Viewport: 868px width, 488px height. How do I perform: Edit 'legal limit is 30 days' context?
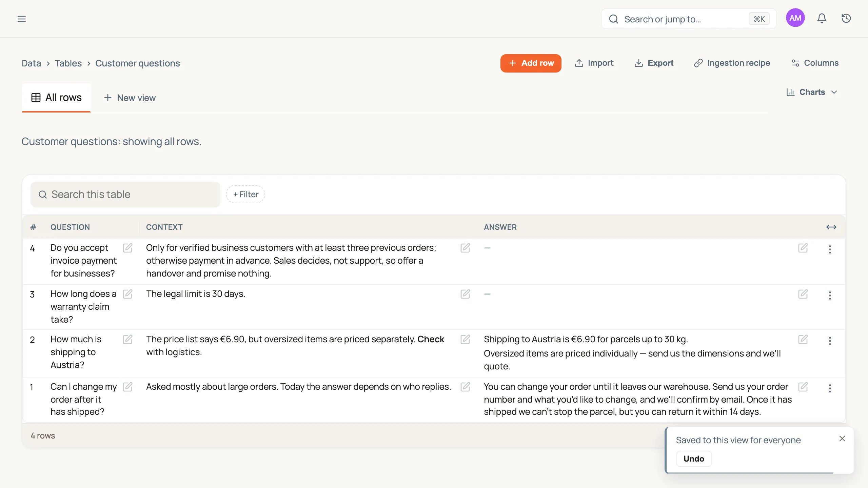(x=465, y=294)
